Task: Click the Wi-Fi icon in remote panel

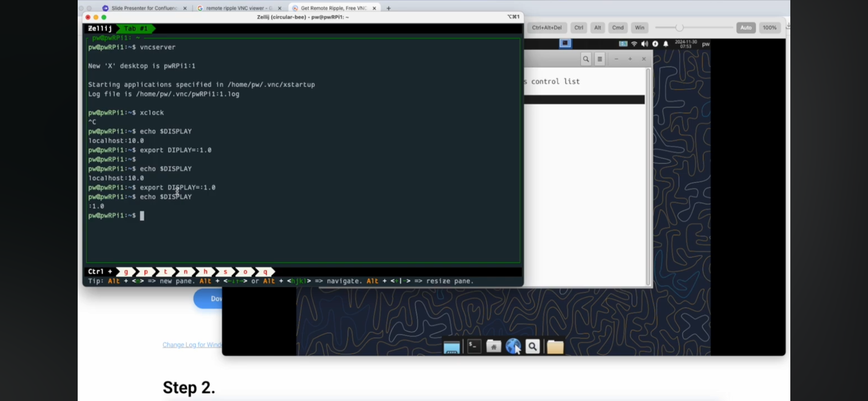Action: (x=634, y=44)
